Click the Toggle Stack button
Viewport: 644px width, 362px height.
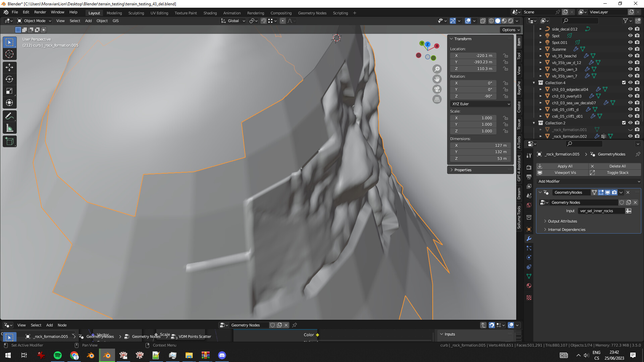615,173
